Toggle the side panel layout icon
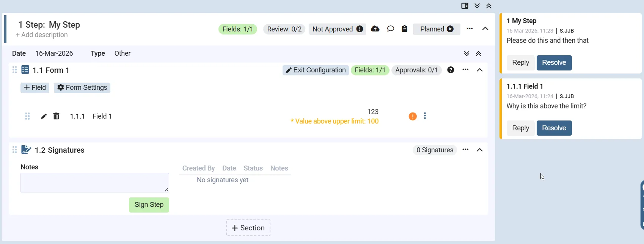Image resolution: width=644 pixels, height=244 pixels. click(465, 6)
